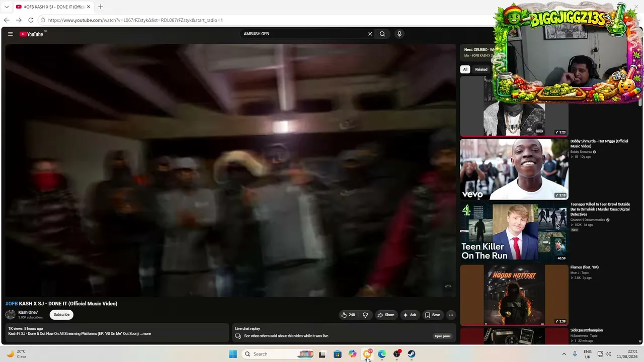Edit the AMBUSH OFB search field
The image size is (644, 362).
point(304,34)
